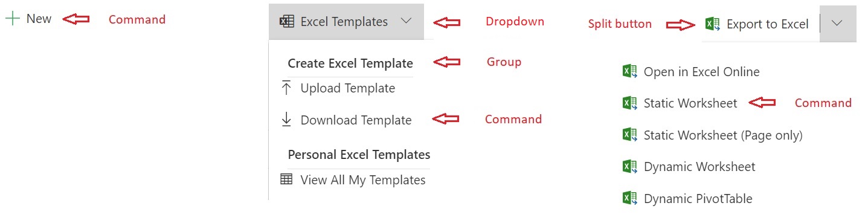This screenshot has width=868, height=223.
Task: Select Download Template from the menu
Action: point(347,120)
